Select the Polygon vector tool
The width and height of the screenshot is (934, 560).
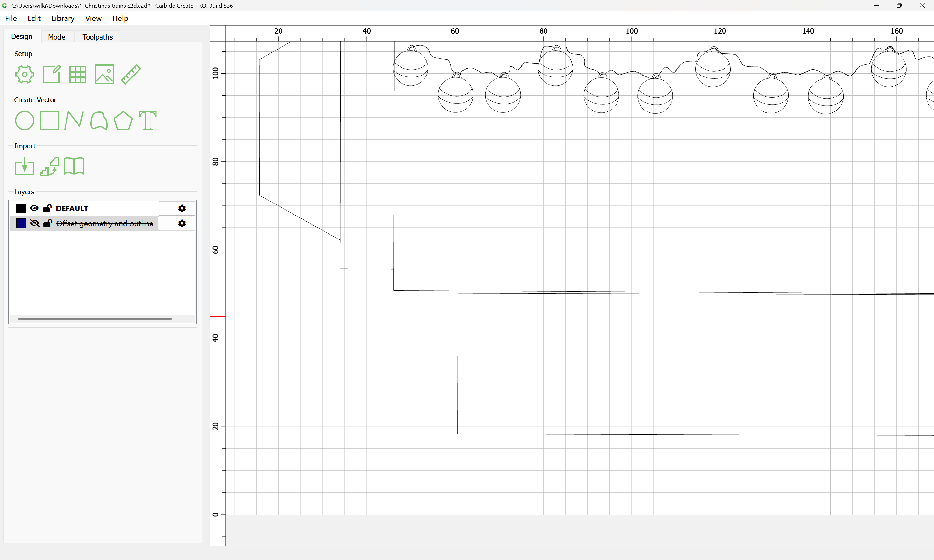[x=123, y=121]
